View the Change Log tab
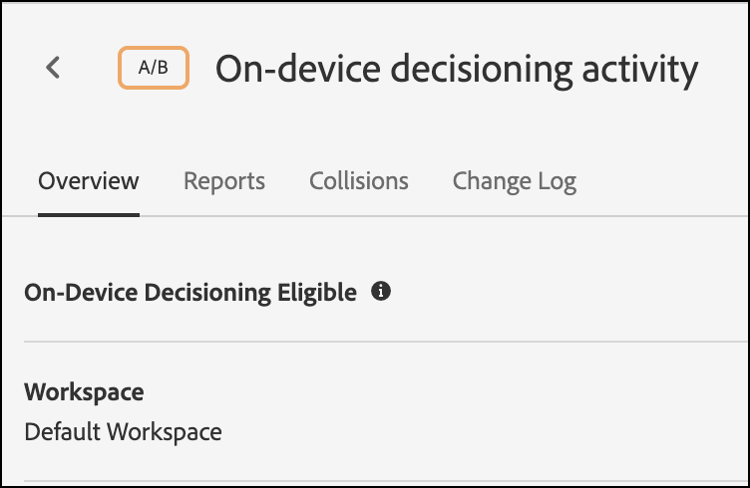 pos(514,181)
